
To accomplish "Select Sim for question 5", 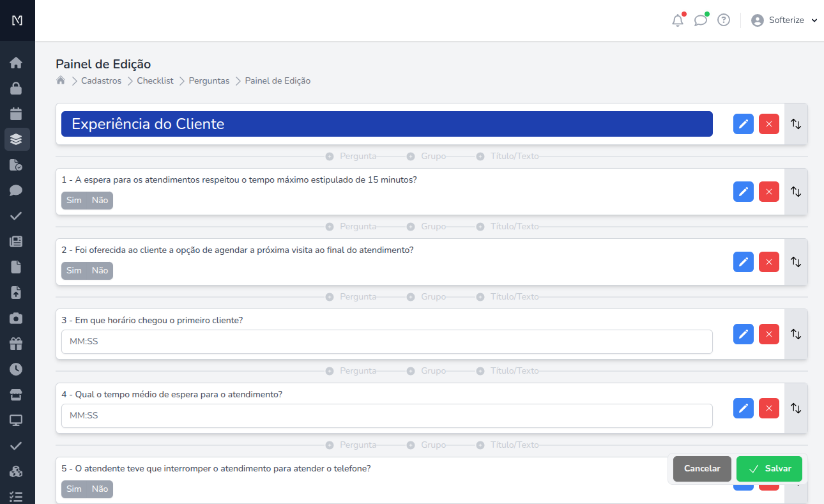I will point(74,489).
